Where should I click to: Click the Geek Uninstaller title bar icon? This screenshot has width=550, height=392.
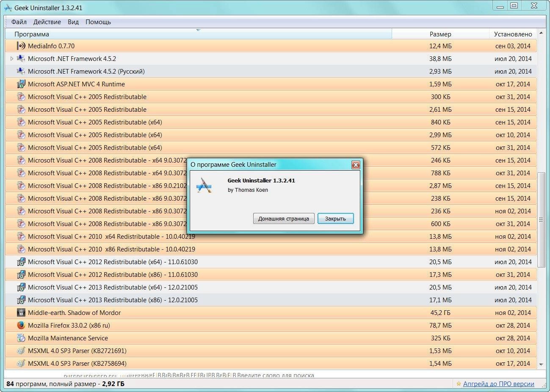click(8, 7)
